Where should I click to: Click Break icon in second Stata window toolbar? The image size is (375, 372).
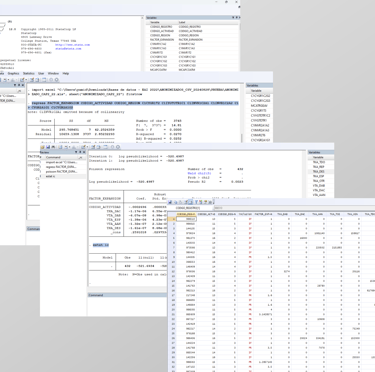57,80
